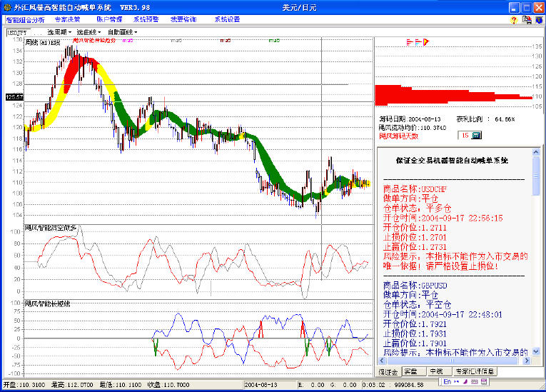The height and width of the screenshot is (392, 546).
Task: Click the USDJPY symbol input box
Action: coord(19,33)
